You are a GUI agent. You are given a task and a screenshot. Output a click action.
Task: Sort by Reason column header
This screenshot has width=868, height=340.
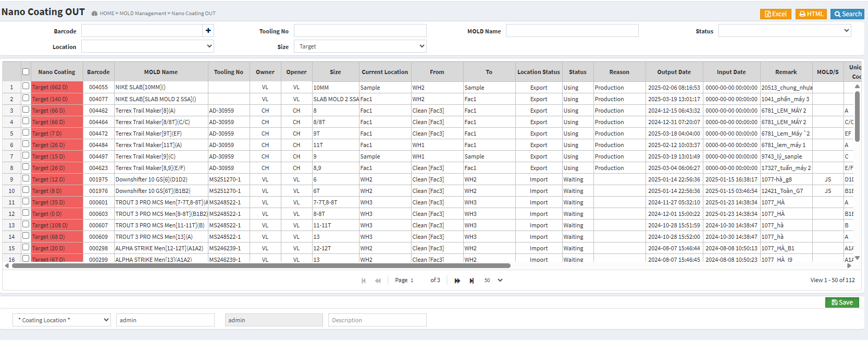click(619, 72)
